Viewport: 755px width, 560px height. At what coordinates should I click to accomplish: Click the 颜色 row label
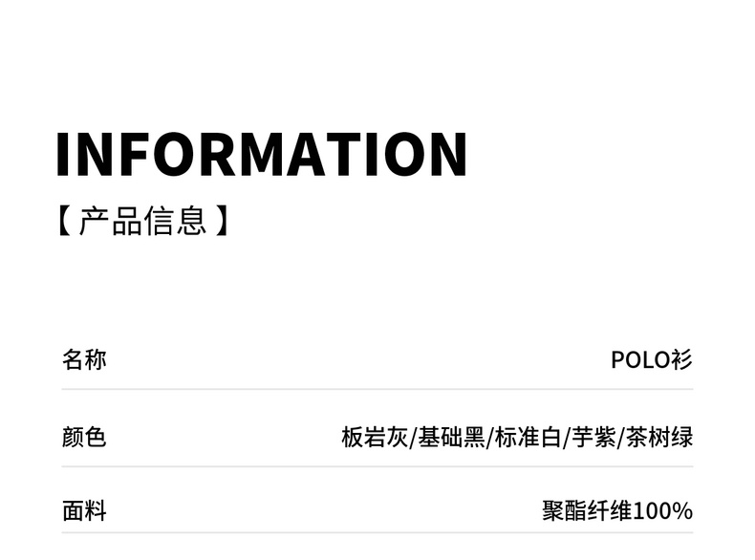[84, 438]
